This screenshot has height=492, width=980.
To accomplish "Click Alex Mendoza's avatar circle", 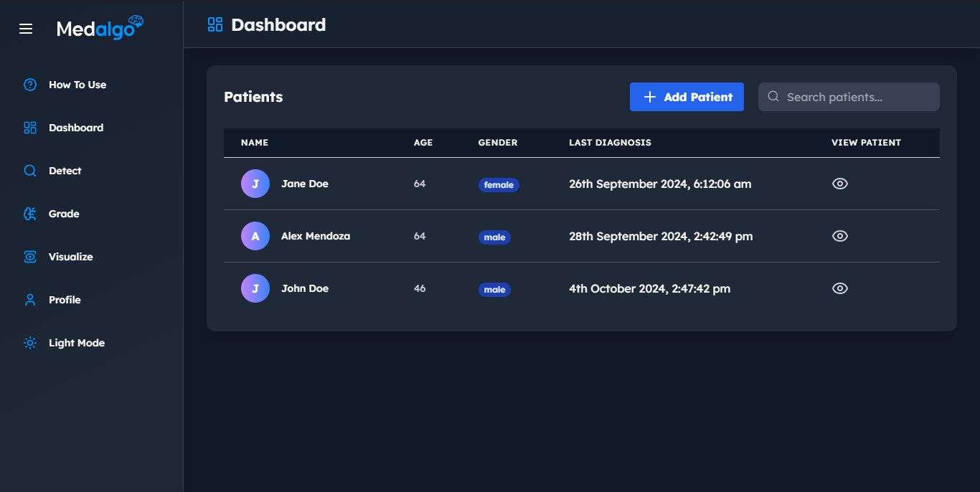I will pyautogui.click(x=255, y=236).
